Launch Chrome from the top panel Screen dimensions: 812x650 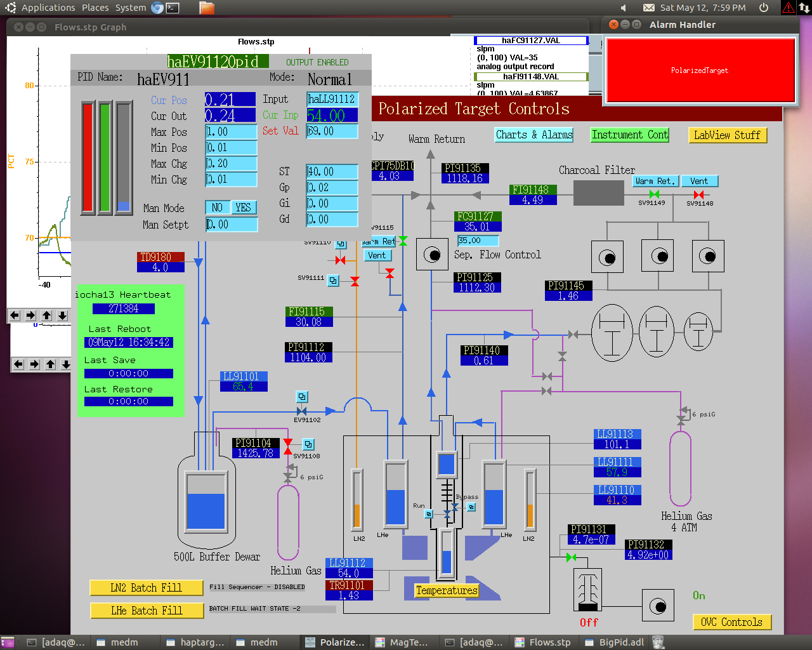pyautogui.click(x=157, y=8)
